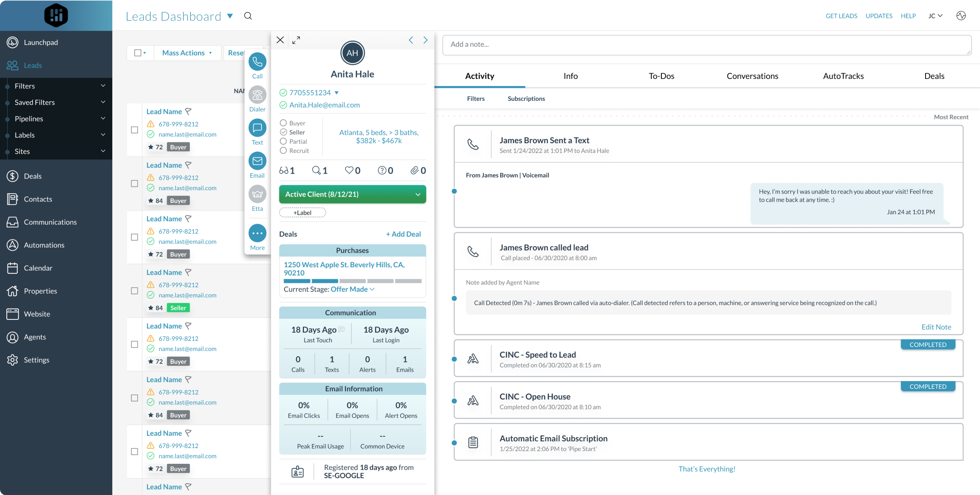Click deal stage progress bar

(x=352, y=281)
